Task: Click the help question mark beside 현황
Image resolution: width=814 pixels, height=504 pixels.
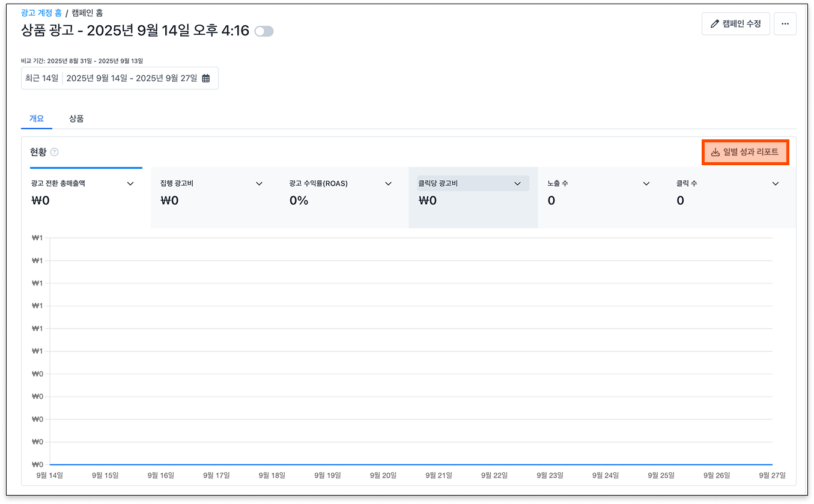Action: 55,152
